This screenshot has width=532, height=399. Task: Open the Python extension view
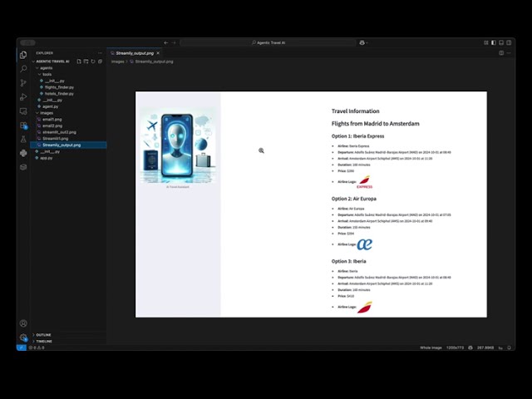click(x=23, y=153)
